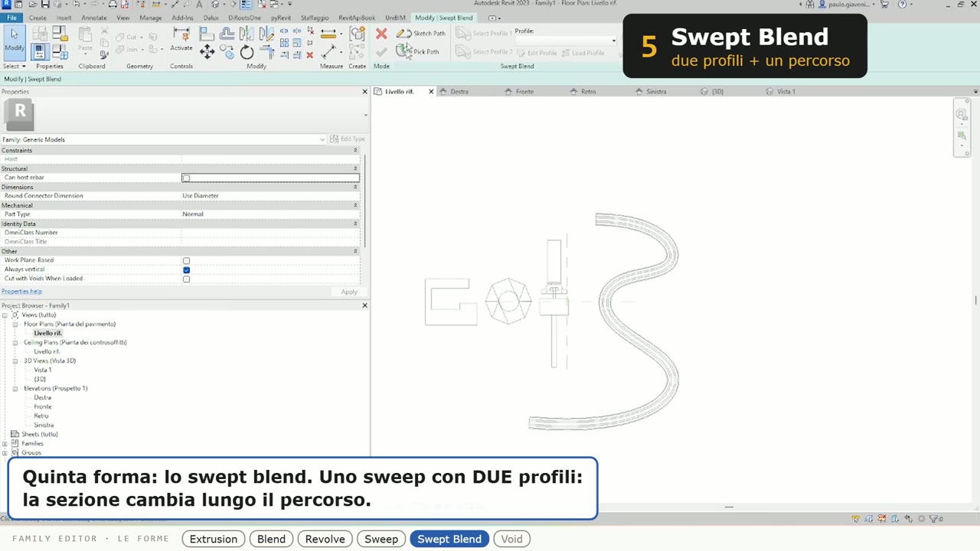This screenshot has width=980, height=551.
Task: Open the File menu
Action: tap(11, 18)
